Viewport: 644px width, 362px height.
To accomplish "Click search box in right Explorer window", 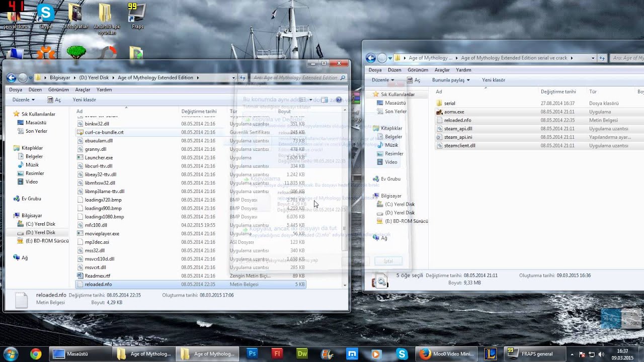I will click(x=627, y=58).
